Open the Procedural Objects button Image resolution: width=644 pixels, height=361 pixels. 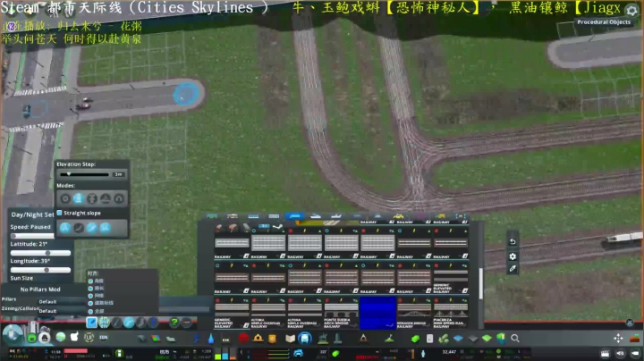(604, 21)
